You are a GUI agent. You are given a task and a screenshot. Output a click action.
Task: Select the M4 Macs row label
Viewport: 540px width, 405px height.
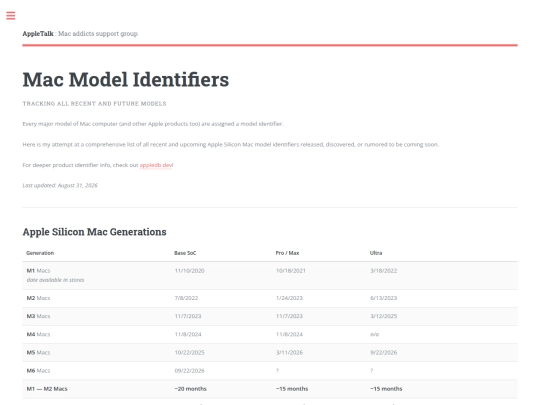click(x=38, y=334)
